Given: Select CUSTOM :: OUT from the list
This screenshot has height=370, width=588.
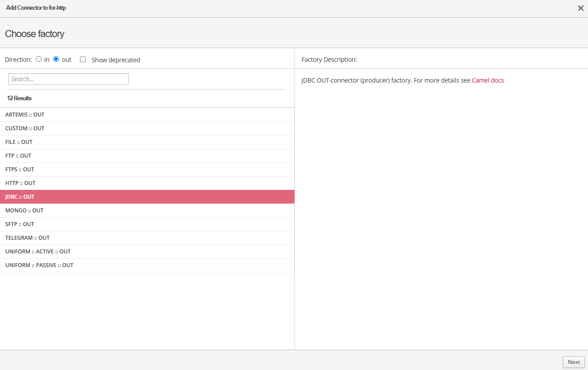Looking at the screenshot, I should tap(25, 128).
